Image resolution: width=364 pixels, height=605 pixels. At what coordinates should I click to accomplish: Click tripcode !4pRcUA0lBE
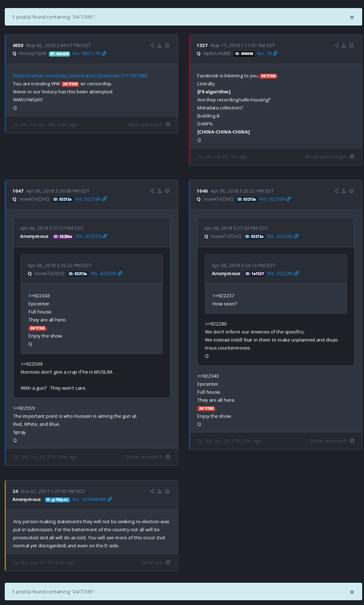click(x=217, y=53)
